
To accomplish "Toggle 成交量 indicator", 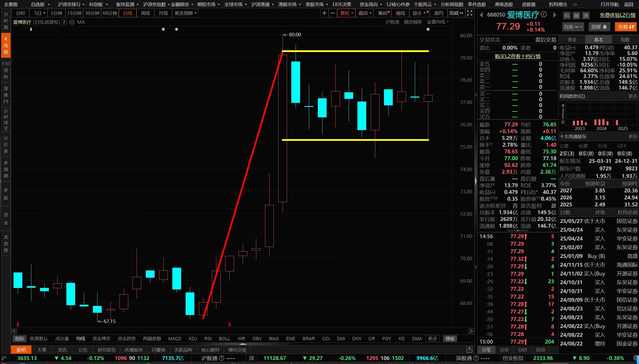I will [x=62, y=338].
